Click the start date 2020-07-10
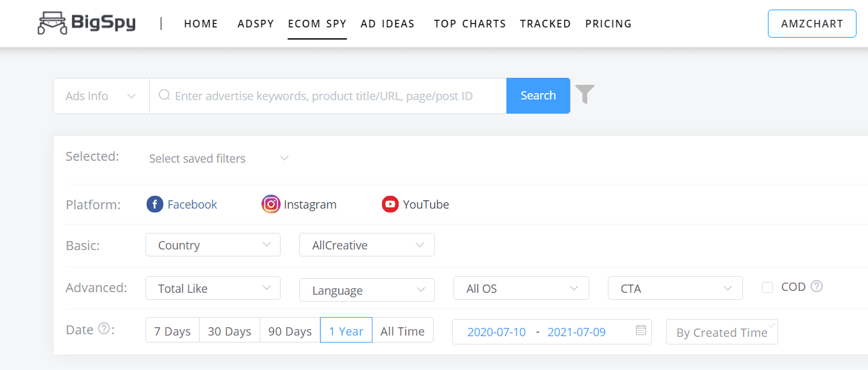This screenshot has height=370, width=868. [497, 332]
